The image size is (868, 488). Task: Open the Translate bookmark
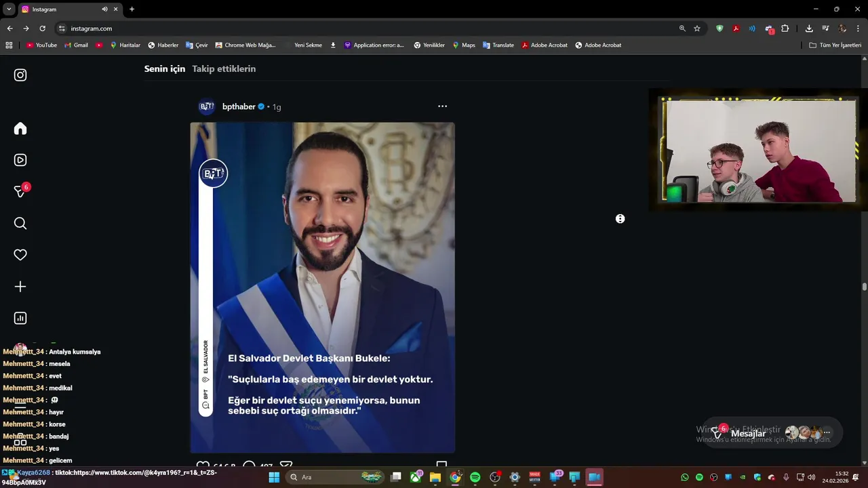(498, 45)
